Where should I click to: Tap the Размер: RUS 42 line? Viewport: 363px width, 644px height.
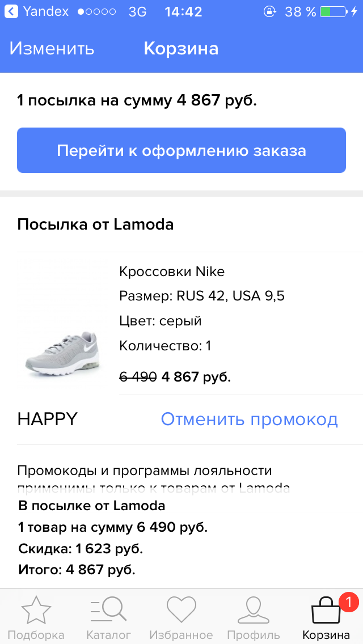(202, 296)
